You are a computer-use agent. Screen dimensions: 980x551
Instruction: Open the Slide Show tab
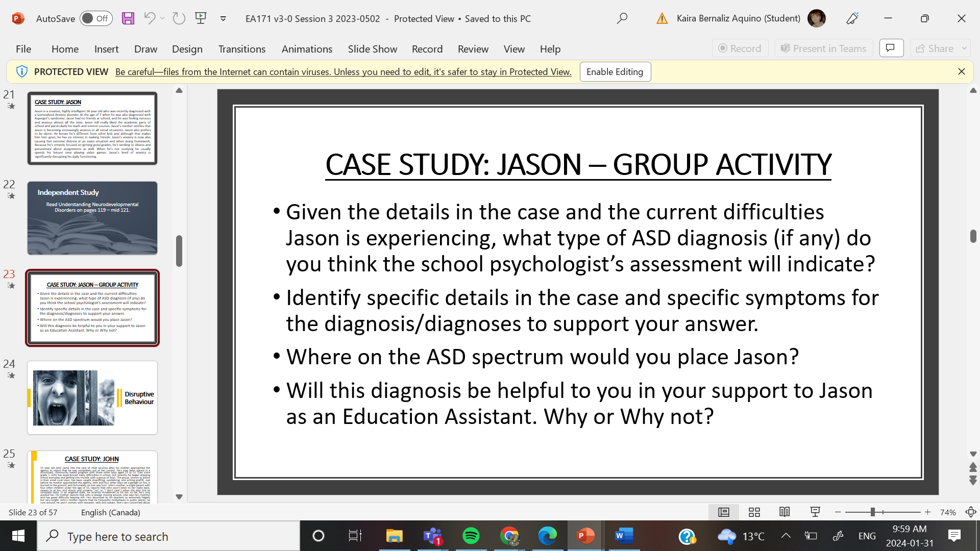click(x=372, y=49)
